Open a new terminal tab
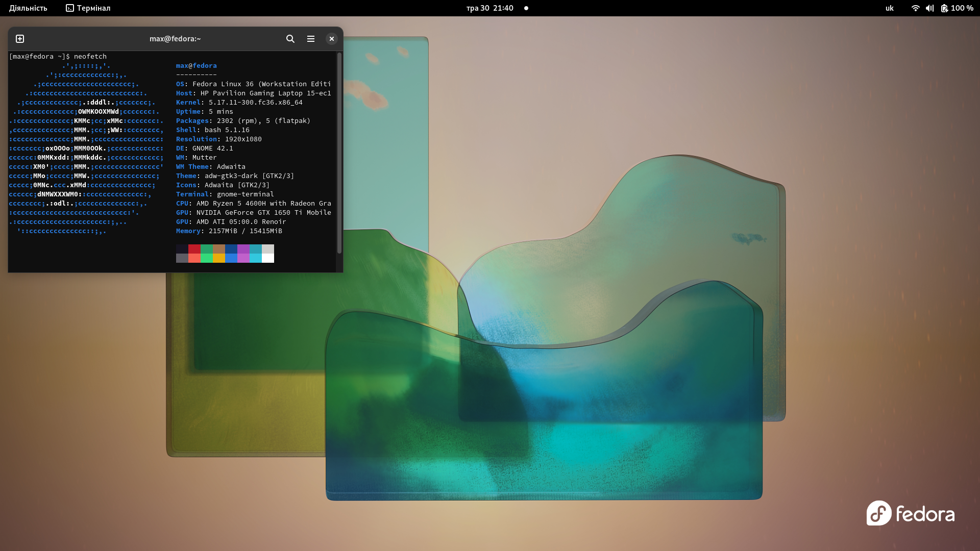The height and width of the screenshot is (551, 980). (20, 39)
